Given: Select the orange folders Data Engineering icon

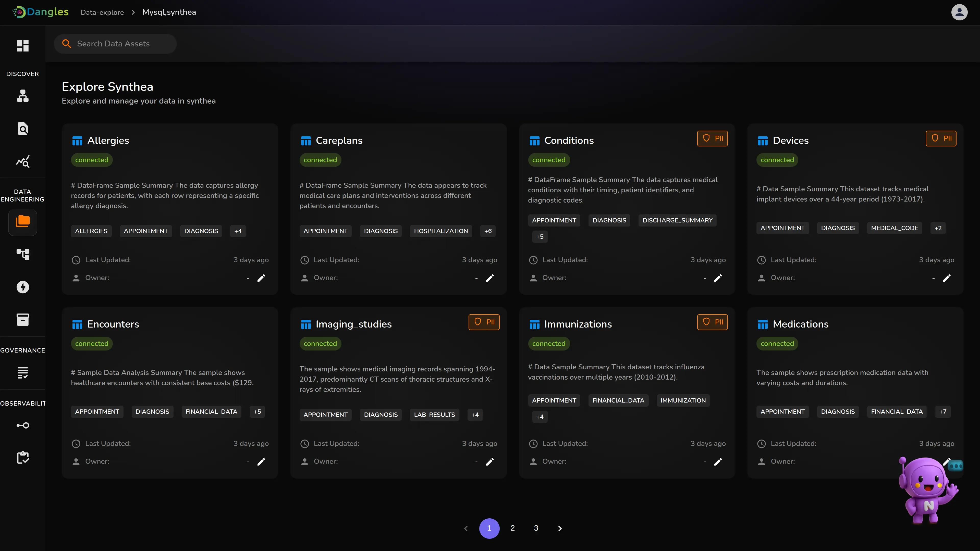Looking at the screenshot, I should (x=22, y=221).
